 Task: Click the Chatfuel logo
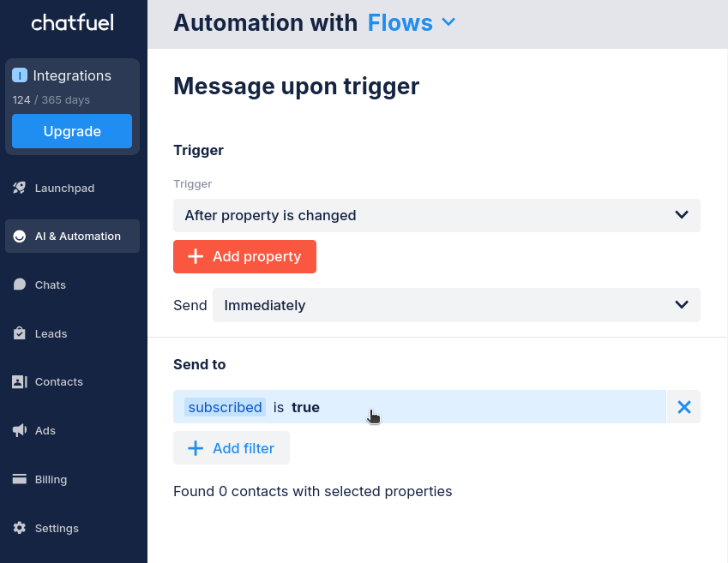(73, 23)
